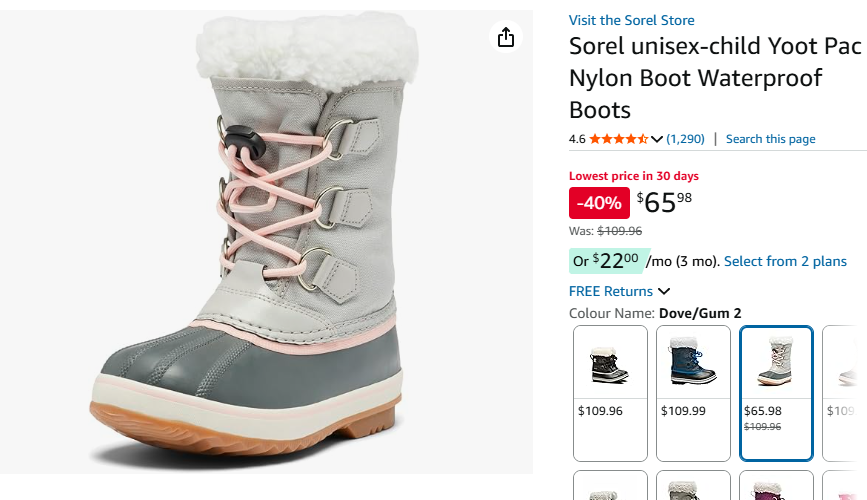Viewport: 867px width, 500px height.
Task: Select the purple boot swatch in second row
Action: coord(776,486)
